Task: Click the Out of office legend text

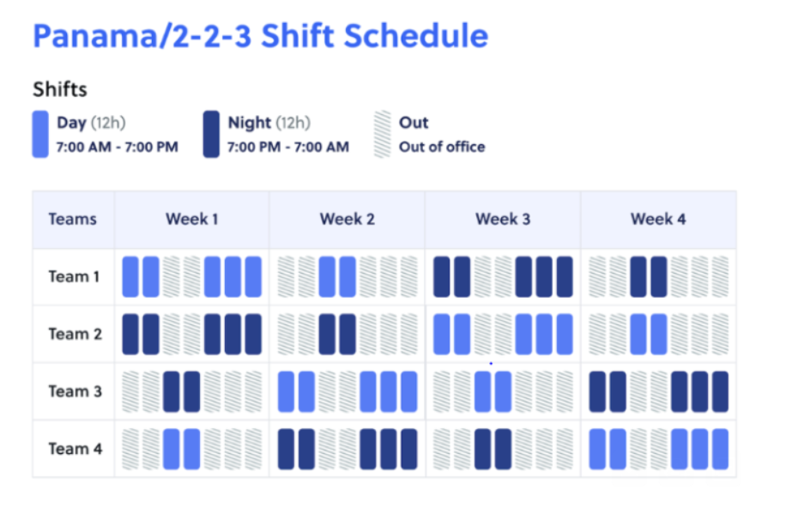Action: point(442,148)
